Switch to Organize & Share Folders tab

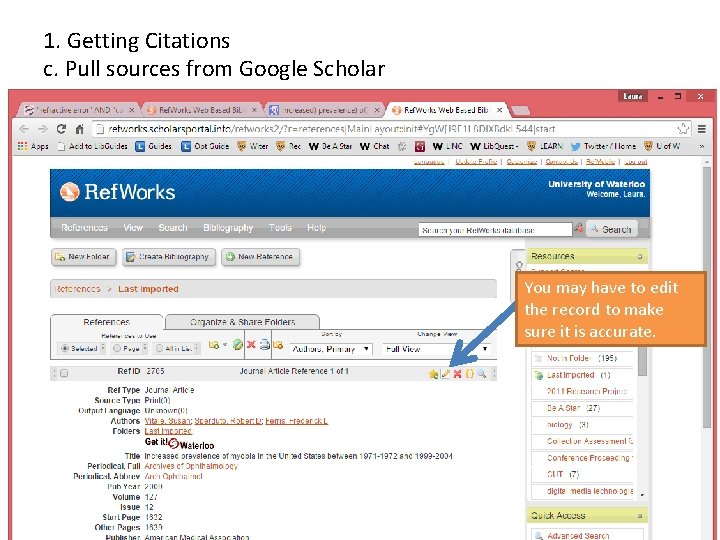(242, 322)
